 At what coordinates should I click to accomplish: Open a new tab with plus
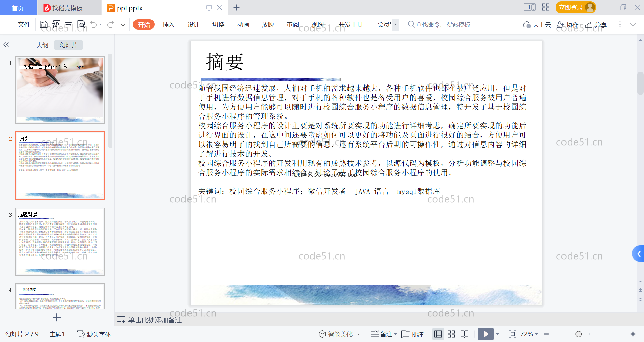[236, 7]
